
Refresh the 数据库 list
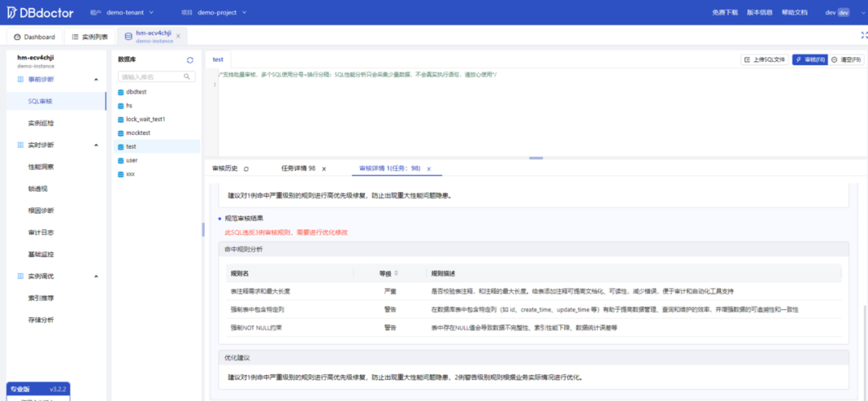click(190, 59)
